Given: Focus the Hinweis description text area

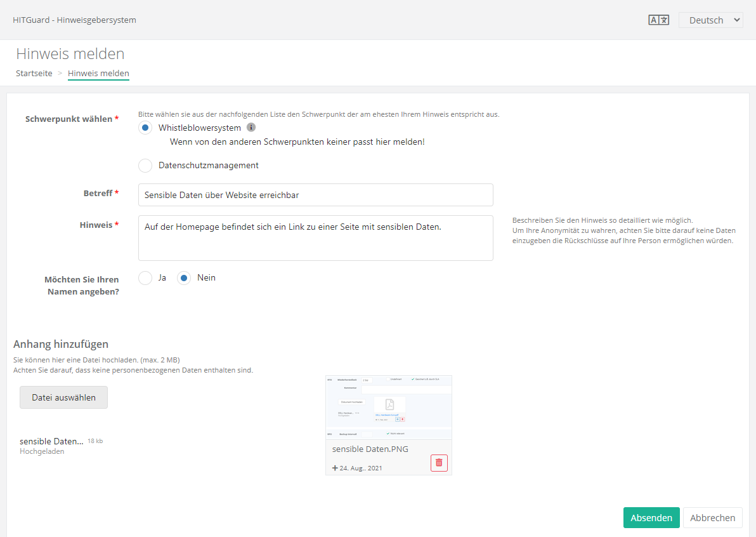Looking at the screenshot, I should tap(315, 238).
